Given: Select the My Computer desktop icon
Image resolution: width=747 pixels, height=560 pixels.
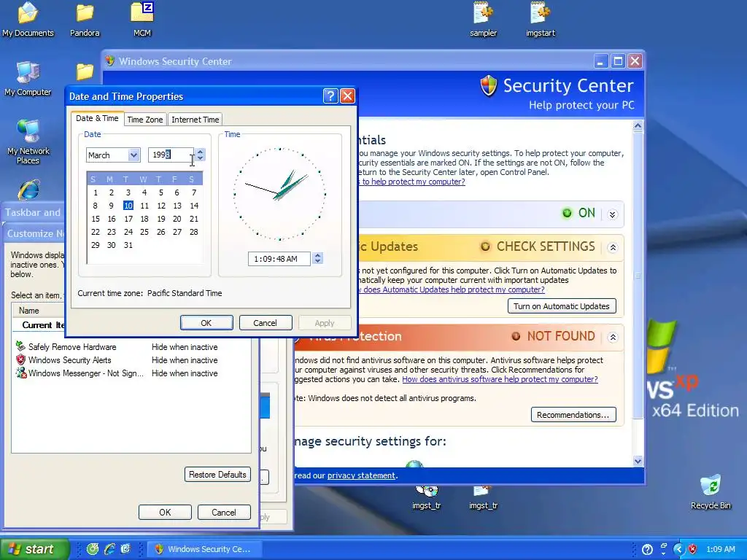Looking at the screenshot, I should tap(28, 79).
